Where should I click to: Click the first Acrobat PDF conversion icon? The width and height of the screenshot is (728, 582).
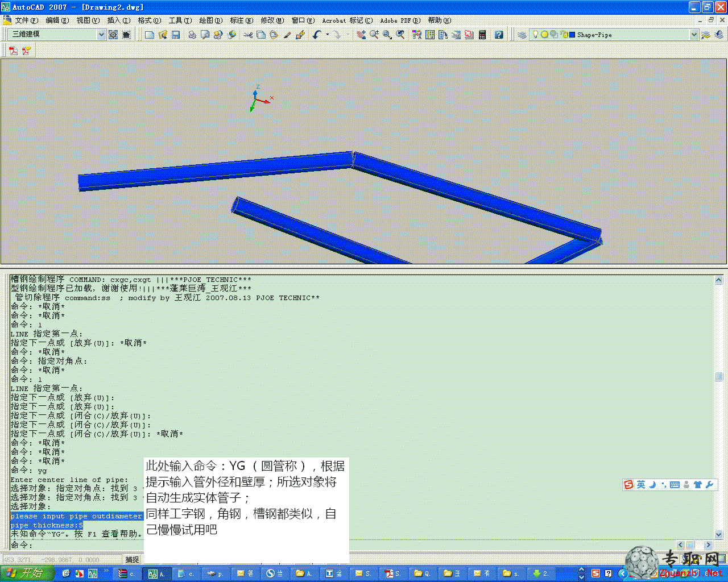tap(13, 51)
